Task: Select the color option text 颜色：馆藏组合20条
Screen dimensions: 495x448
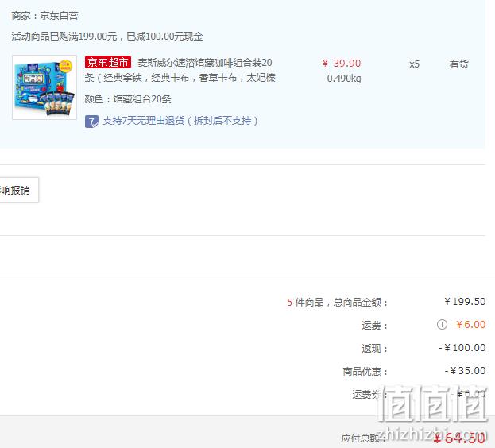Action: (x=128, y=99)
